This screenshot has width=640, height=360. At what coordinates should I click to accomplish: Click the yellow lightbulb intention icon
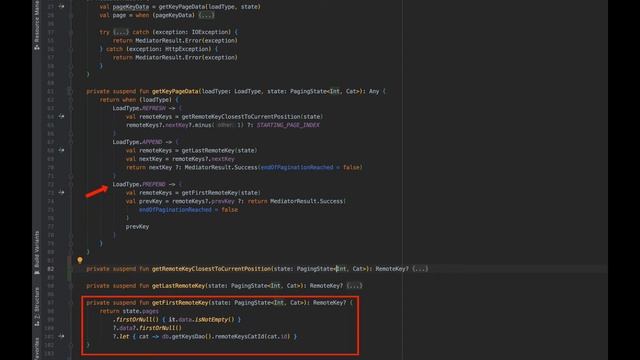80,260
